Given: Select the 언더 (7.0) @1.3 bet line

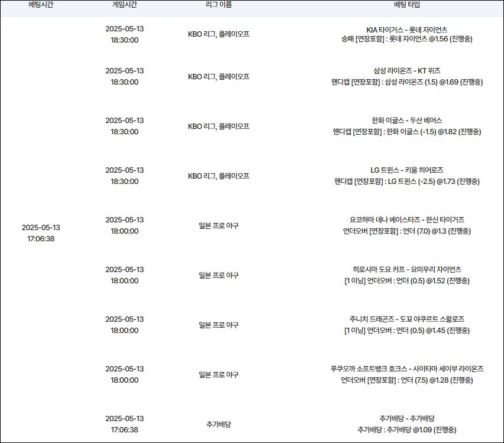Looking at the screenshot, I should click(407, 231).
